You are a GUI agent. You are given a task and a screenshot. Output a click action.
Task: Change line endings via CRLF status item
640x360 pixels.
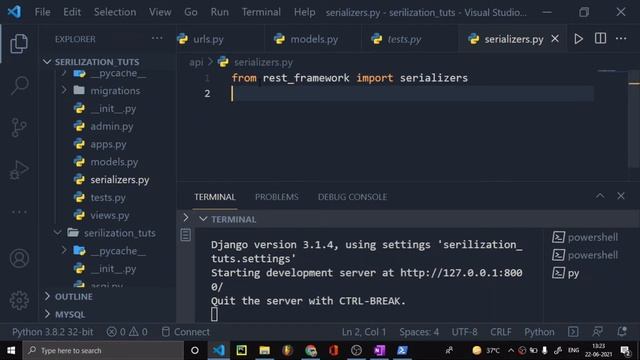coord(500,332)
